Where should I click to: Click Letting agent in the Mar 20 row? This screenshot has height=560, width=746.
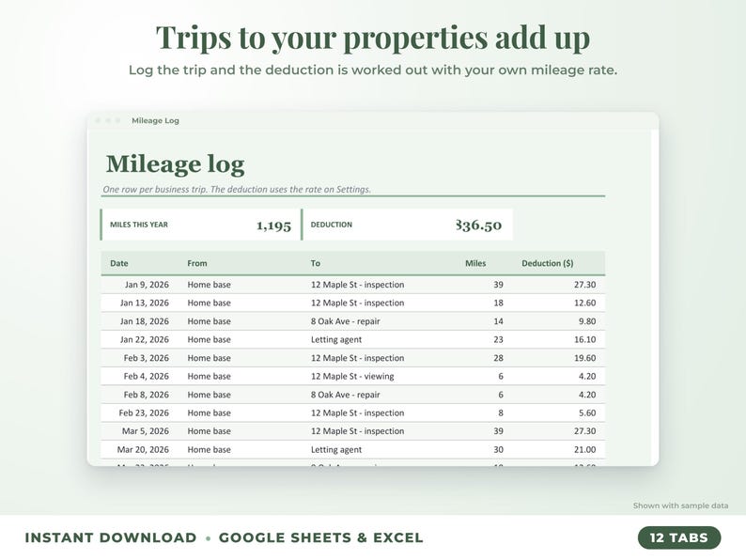(x=336, y=450)
